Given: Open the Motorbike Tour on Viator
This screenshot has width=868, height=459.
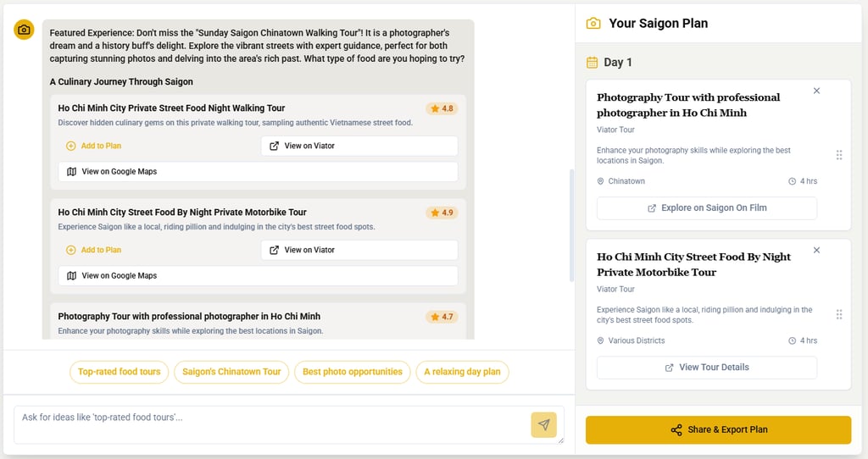Looking at the screenshot, I should (x=359, y=250).
